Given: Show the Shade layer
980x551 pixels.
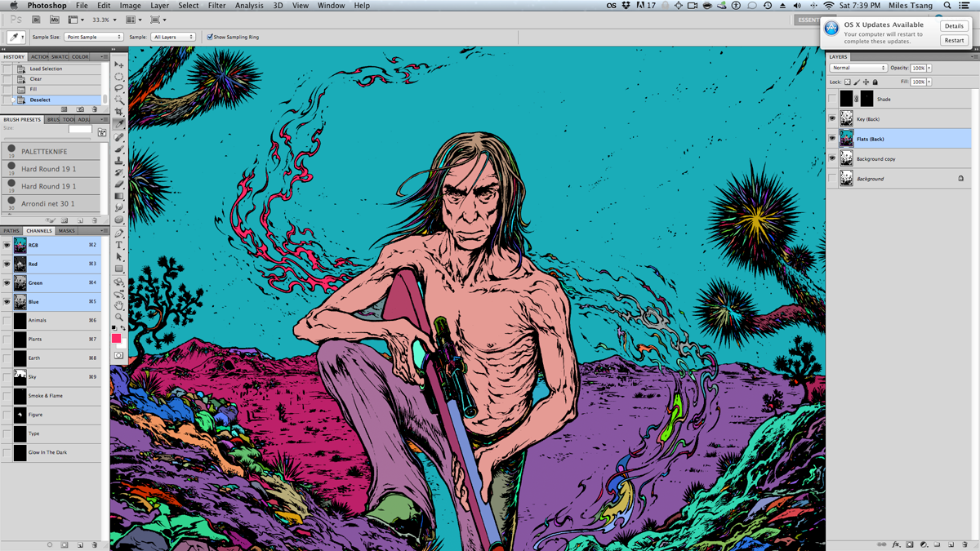Looking at the screenshot, I should 832,100.
